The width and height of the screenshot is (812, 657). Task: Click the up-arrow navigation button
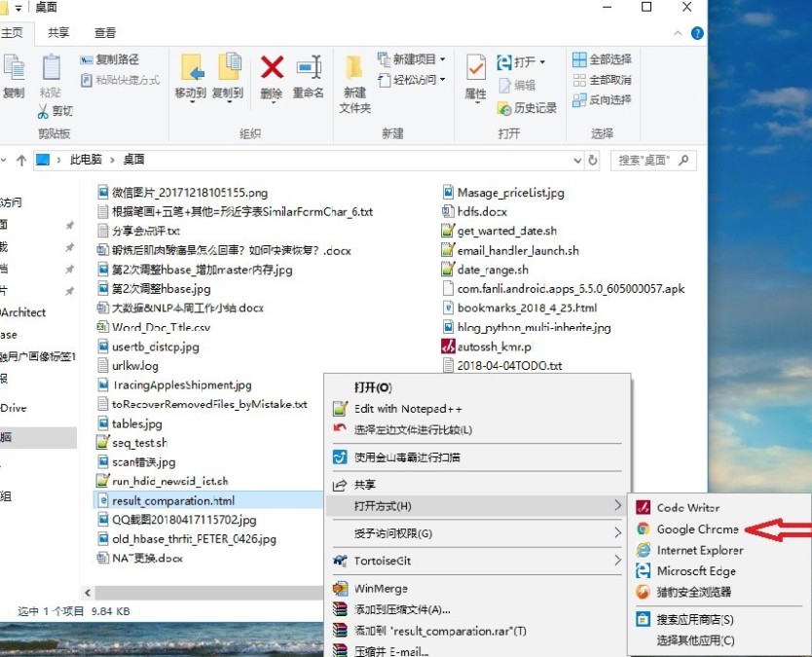pos(21,160)
